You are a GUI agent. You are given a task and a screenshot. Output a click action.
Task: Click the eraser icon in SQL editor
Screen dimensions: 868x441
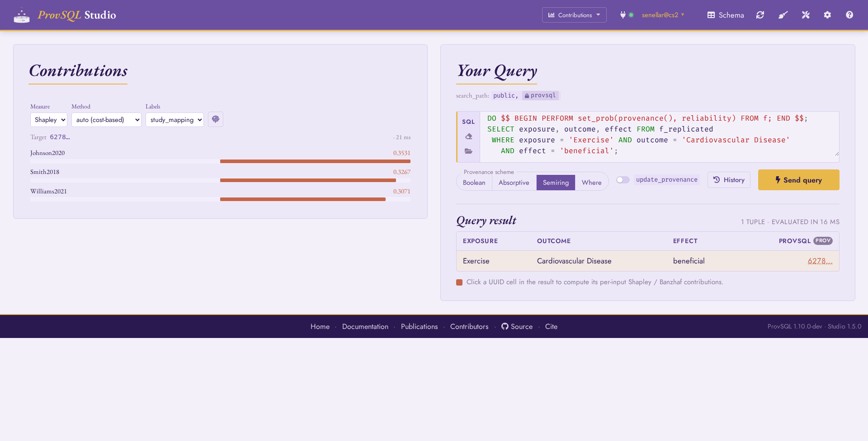coord(468,136)
